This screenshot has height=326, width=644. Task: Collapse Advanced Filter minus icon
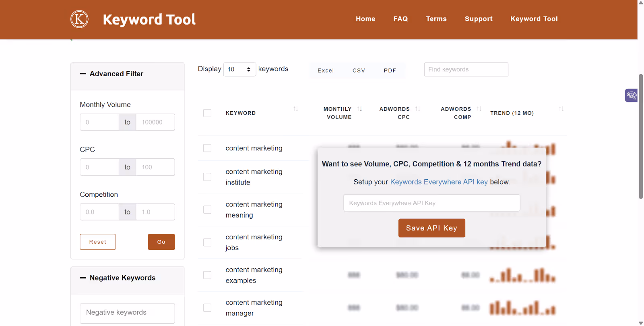coord(83,74)
